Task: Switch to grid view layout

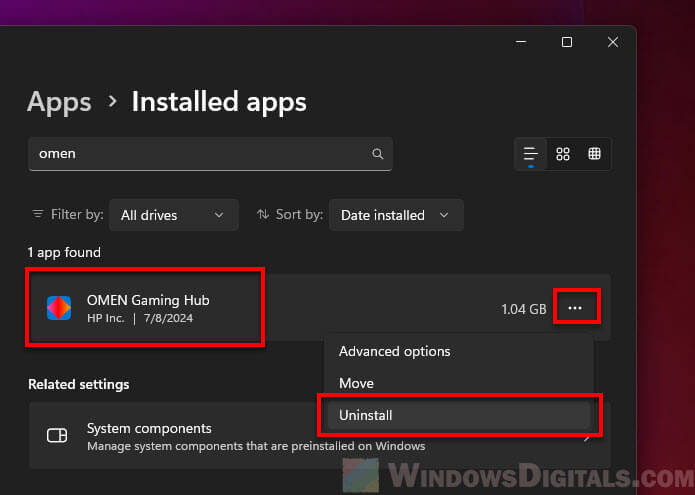Action: pos(562,154)
